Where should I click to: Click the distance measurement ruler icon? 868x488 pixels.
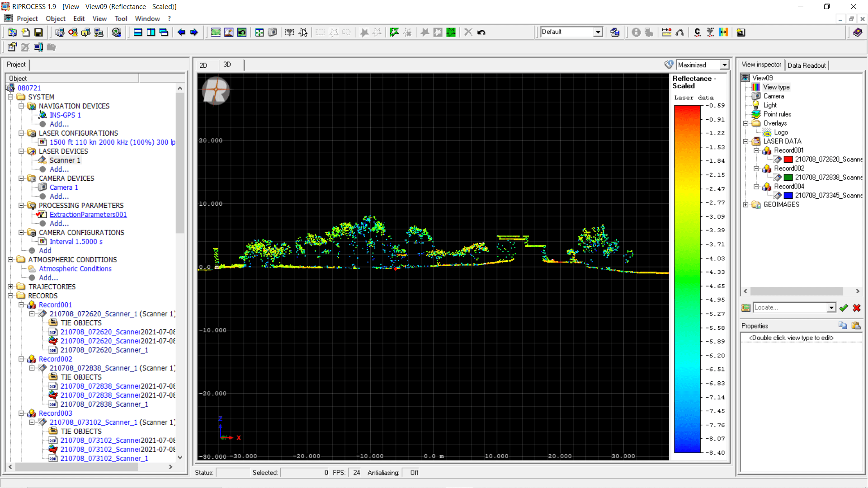coord(666,32)
